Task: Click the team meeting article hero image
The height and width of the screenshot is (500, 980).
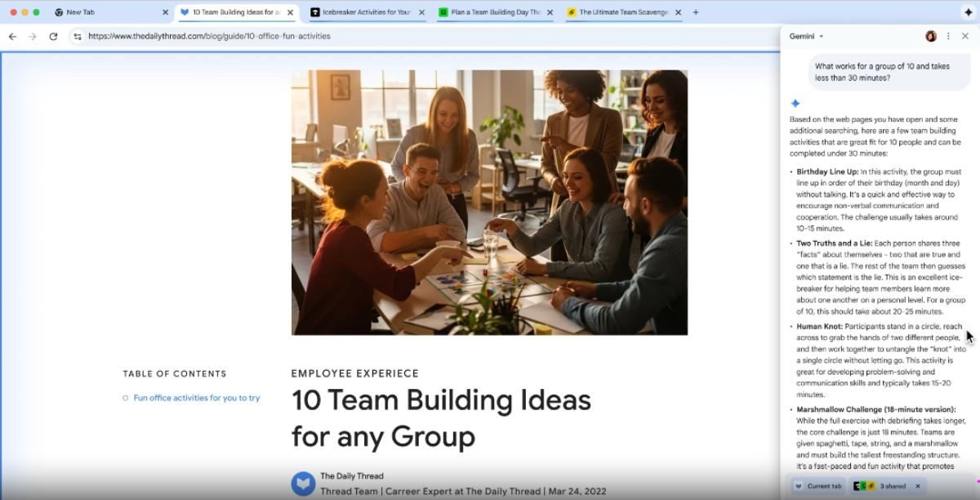Action: pos(489,202)
